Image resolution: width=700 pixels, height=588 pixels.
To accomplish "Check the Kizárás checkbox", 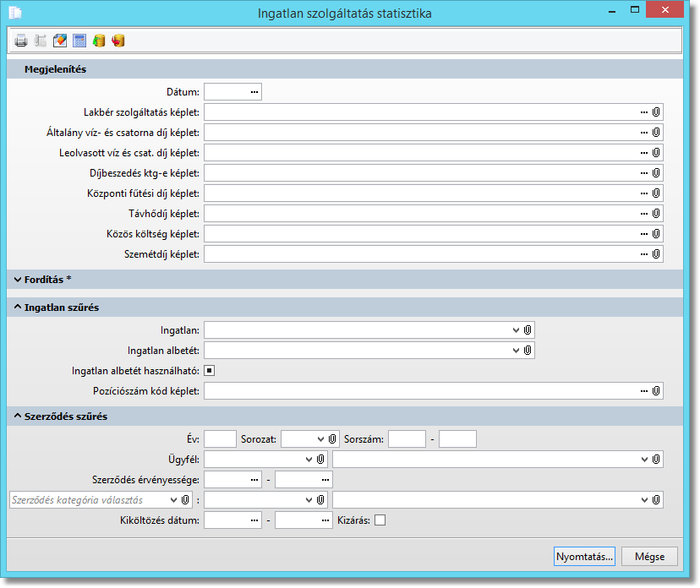I will [380, 520].
